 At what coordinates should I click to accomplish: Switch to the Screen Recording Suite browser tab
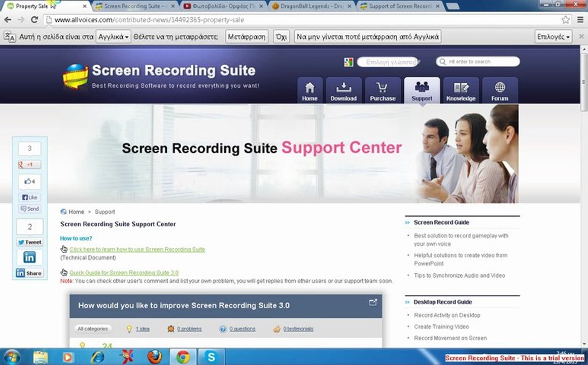point(135,6)
